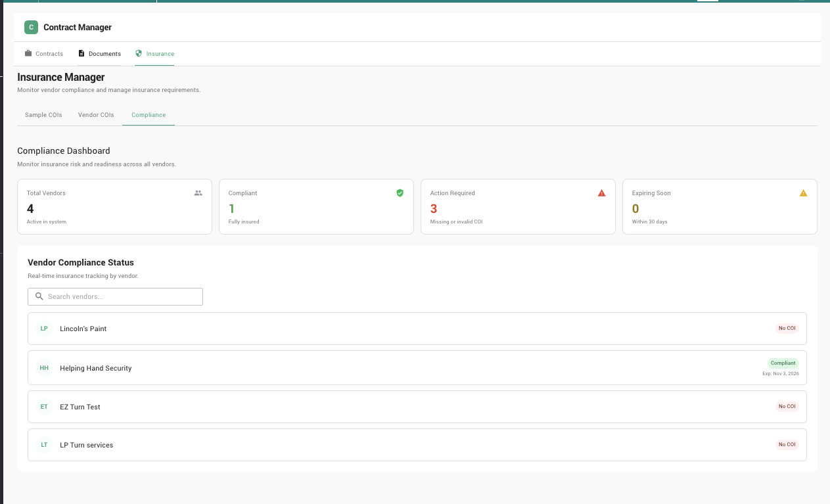This screenshot has width=830, height=504.
Task: Click the Compliant count 1
Action: tap(231, 209)
